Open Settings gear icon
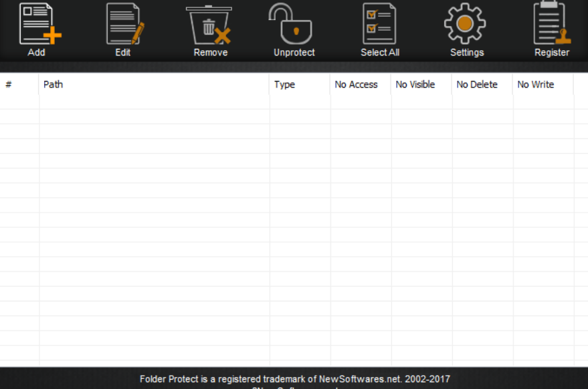588x389 pixels. click(465, 23)
